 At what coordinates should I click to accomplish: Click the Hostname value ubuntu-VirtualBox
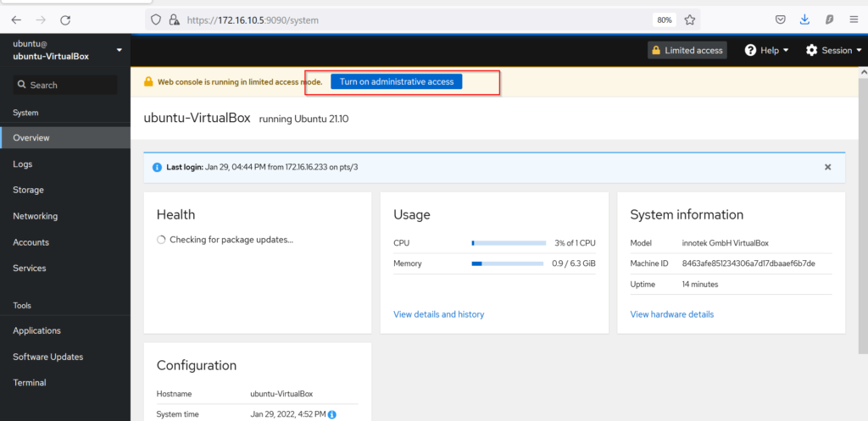tap(281, 394)
